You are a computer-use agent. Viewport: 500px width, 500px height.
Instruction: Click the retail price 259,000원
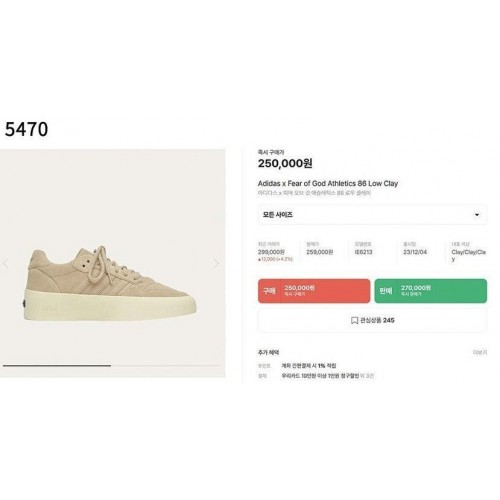pyautogui.click(x=319, y=252)
